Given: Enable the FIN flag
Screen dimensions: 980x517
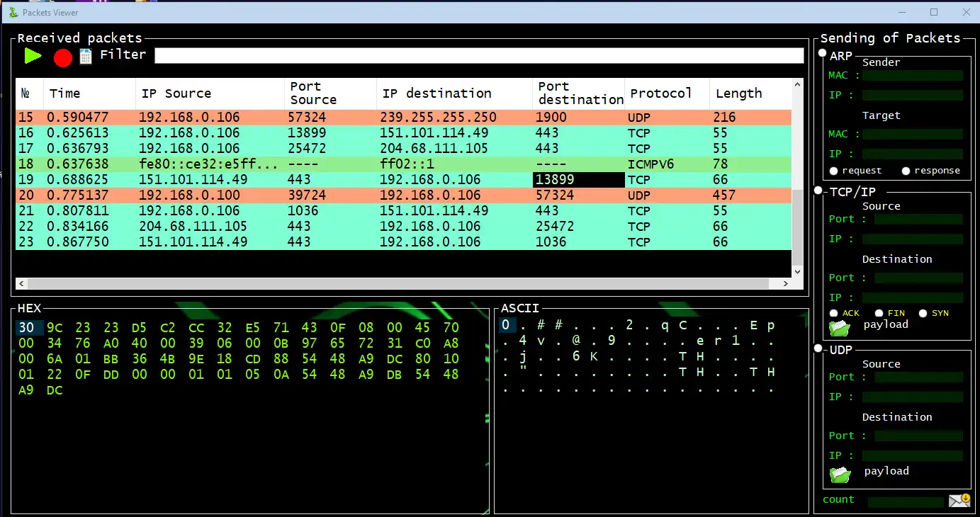Looking at the screenshot, I should 879,313.
